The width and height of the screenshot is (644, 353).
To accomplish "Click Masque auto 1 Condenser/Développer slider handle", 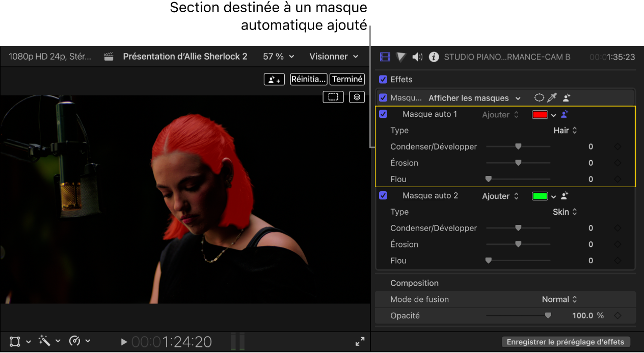I will point(518,146).
